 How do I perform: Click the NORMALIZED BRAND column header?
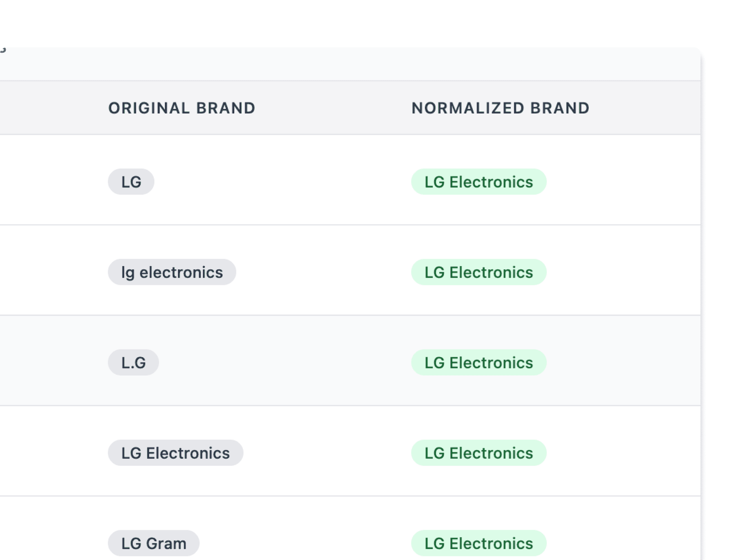tap(500, 108)
